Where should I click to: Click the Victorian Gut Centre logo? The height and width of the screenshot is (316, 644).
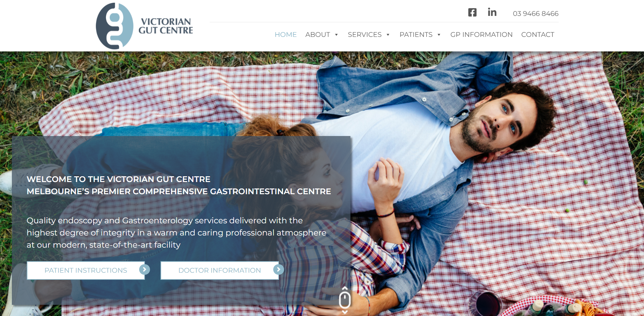pos(144,26)
